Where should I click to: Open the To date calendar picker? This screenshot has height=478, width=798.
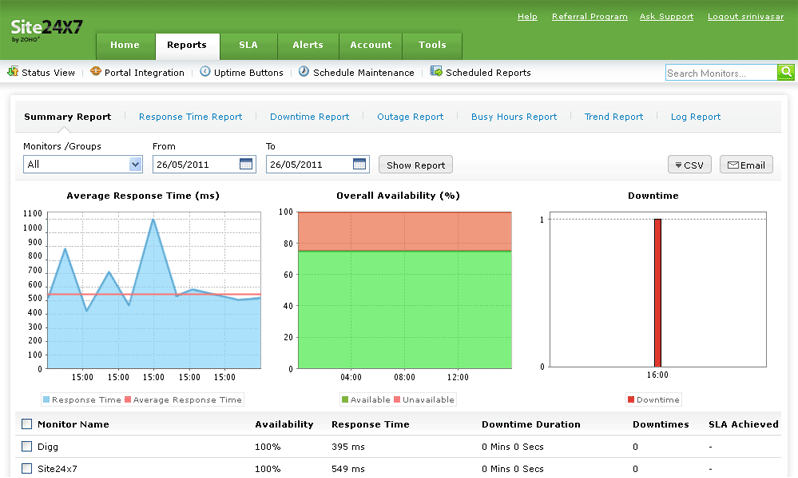point(360,164)
